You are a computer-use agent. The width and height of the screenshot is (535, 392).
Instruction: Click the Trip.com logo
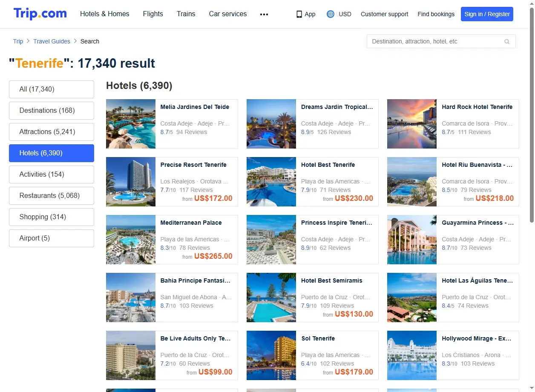[40, 14]
